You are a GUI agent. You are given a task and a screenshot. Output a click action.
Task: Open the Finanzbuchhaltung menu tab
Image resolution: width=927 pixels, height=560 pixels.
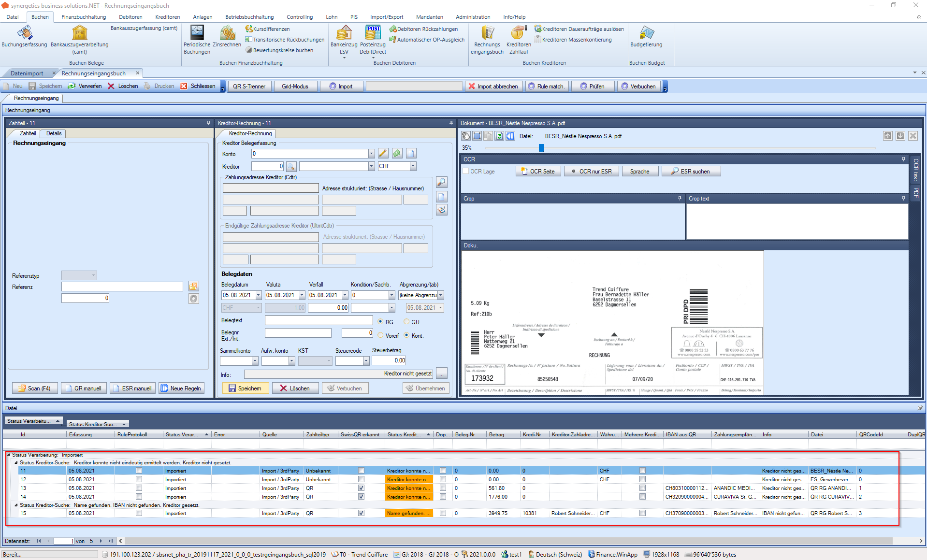point(84,17)
